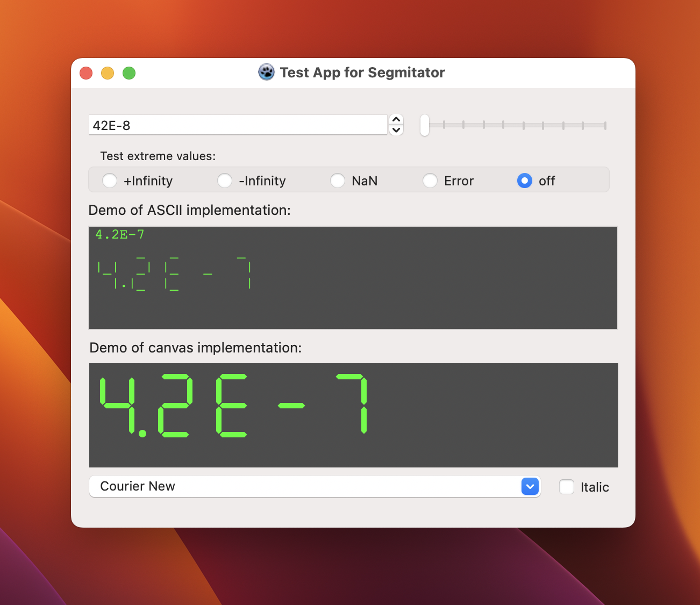Select the Error radio button

(x=430, y=181)
